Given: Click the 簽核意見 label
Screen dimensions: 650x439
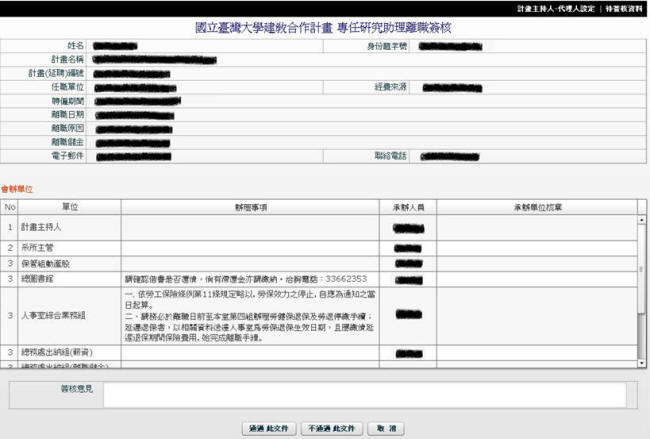Looking at the screenshot, I should (77, 389).
